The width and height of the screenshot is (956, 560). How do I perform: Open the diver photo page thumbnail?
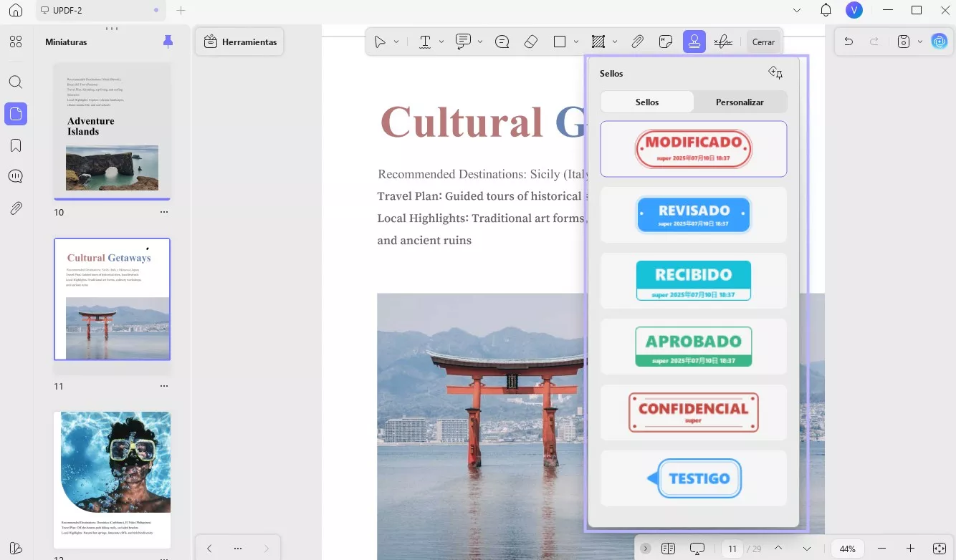click(x=113, y=480)
